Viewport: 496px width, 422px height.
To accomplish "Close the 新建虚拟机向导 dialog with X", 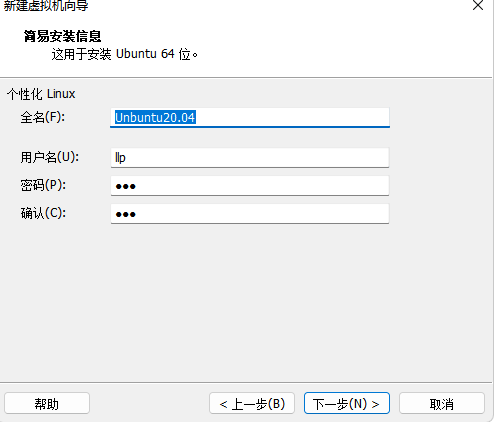I will coord(478,5).
